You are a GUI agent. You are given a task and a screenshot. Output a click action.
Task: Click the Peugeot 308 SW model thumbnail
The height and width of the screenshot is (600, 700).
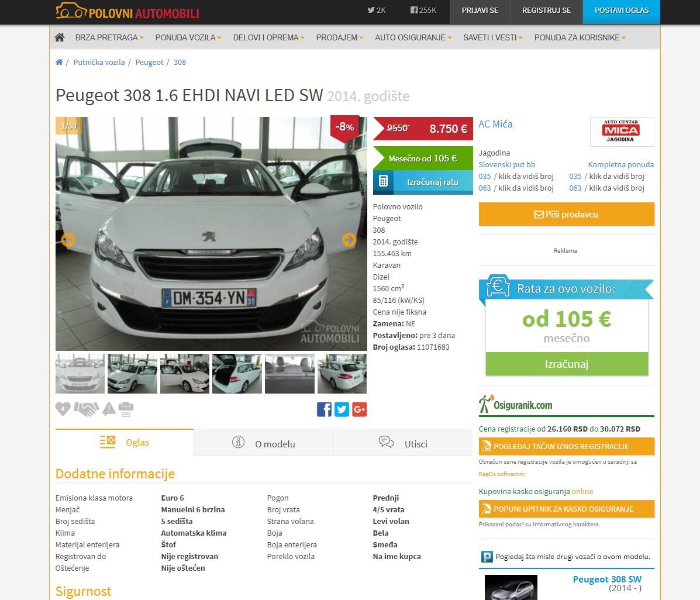(x=511, y=588)
